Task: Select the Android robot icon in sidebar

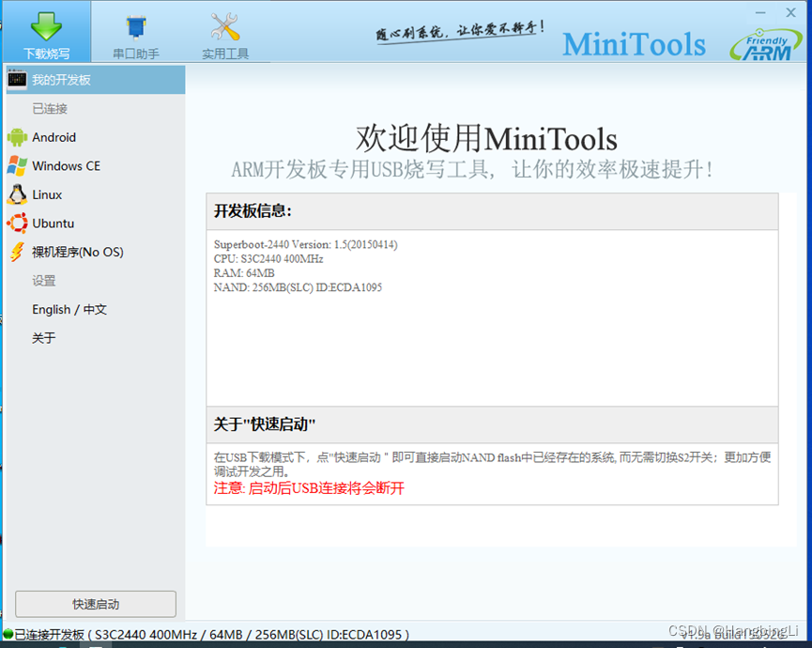Action: coord(20,137)
